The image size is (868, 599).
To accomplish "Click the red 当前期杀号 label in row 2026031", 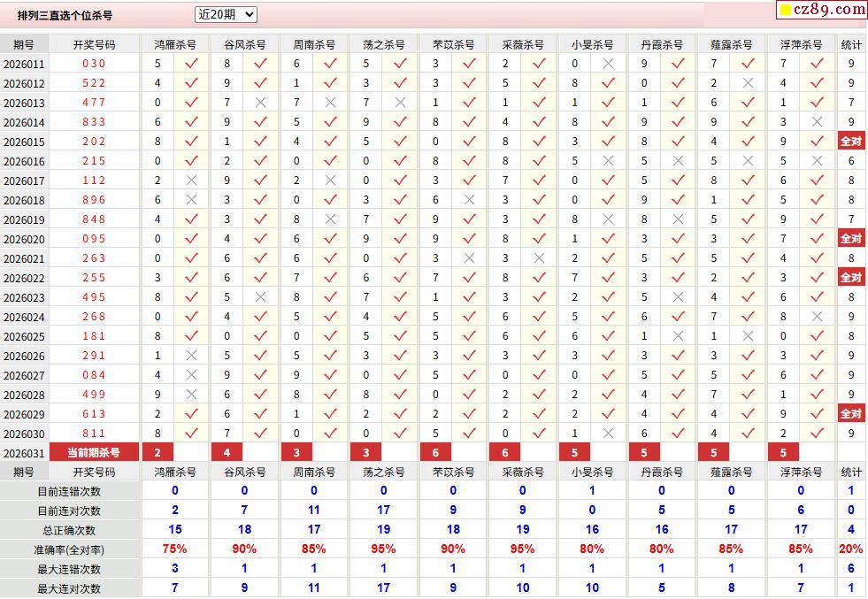I will [94, 452].
